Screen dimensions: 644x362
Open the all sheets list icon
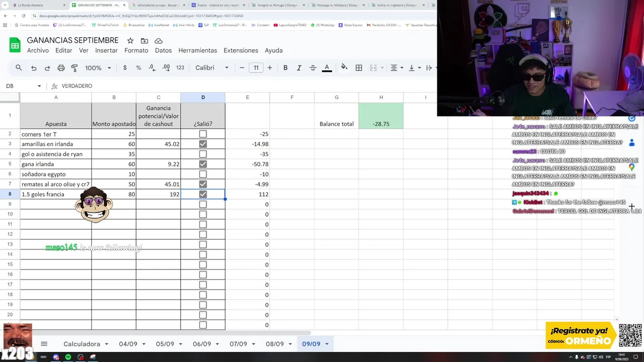pyautogui.click(x=44, y=344)
